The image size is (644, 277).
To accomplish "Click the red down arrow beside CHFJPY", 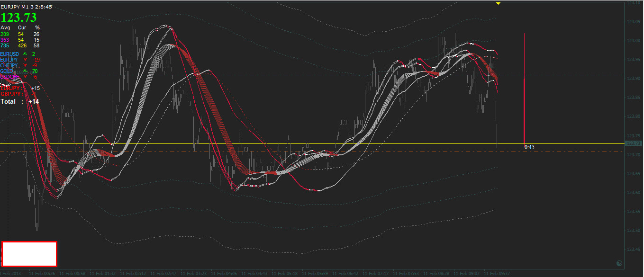I will [25, 65].
